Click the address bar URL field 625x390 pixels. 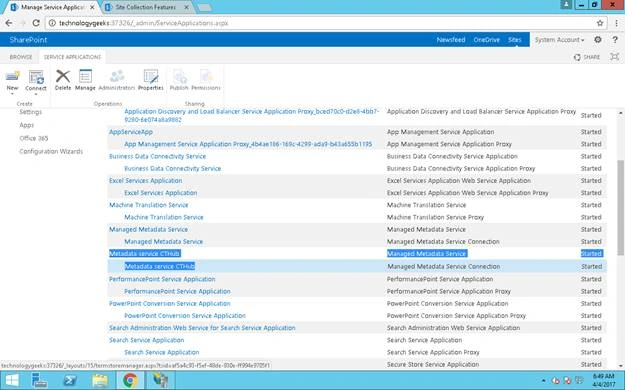pyautogui.click(x=325, y=23)
